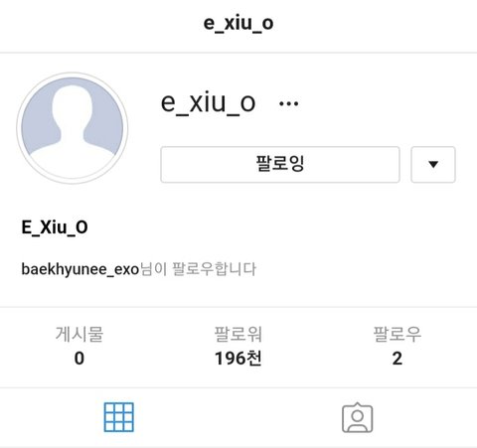477x448 pixels.
Task: Select the 게시물 posts label
Action: pos(79,334)
